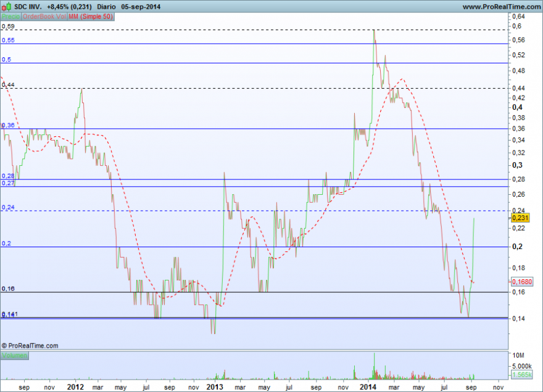The image size is (543, 392).
Task: Click the bold 0,4 price axis value
Action: [517, 107]
